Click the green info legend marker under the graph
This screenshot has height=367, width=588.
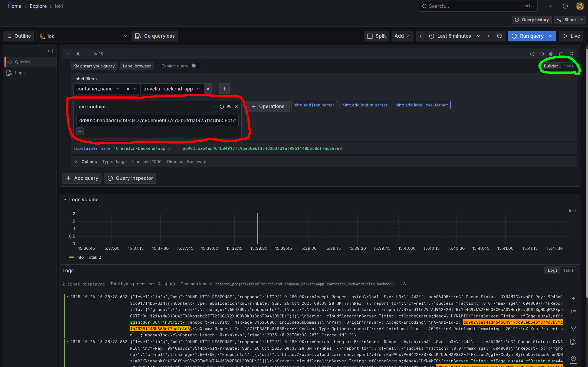pos(71,257)
